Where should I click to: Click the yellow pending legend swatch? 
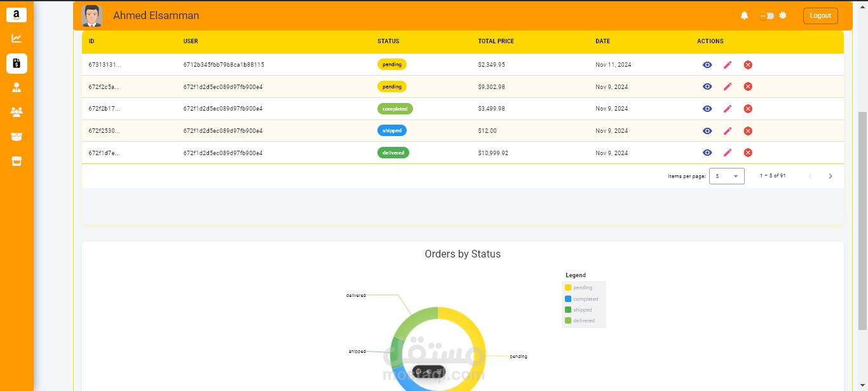point(568,287)
